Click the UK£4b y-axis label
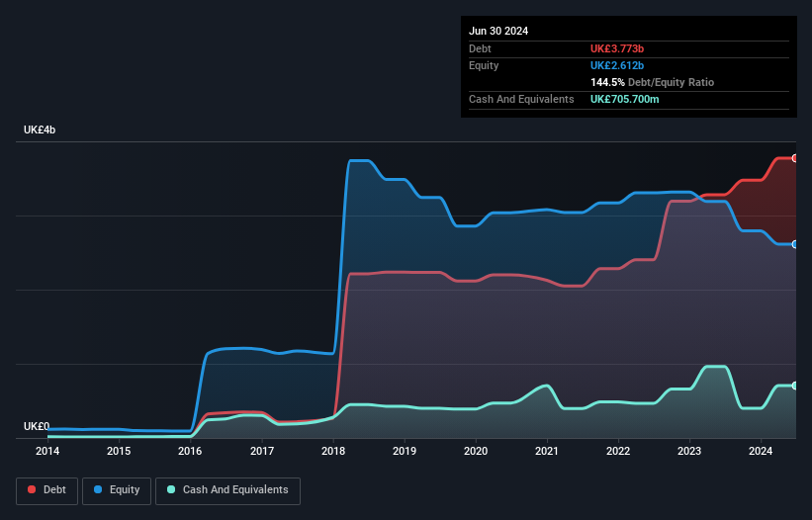Screen dimensions: 812x520 click(x=40, y=130)
